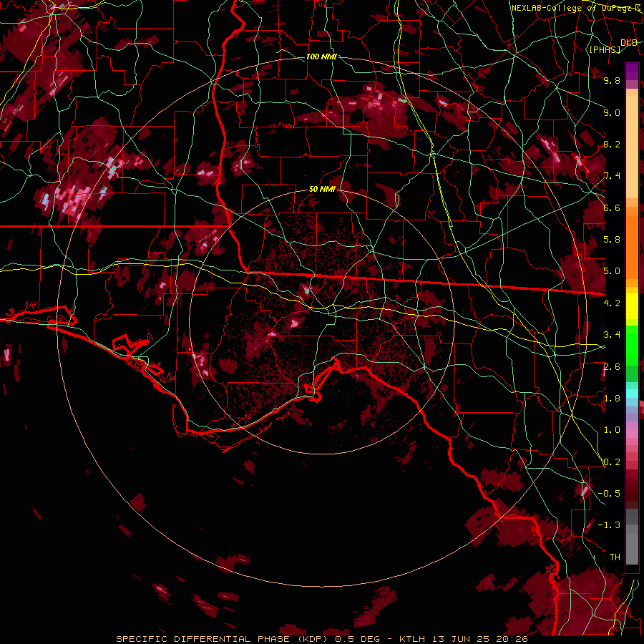Click the "KTLH" radar site ID in the caption

pyautogui.click(x=412, y=639)
